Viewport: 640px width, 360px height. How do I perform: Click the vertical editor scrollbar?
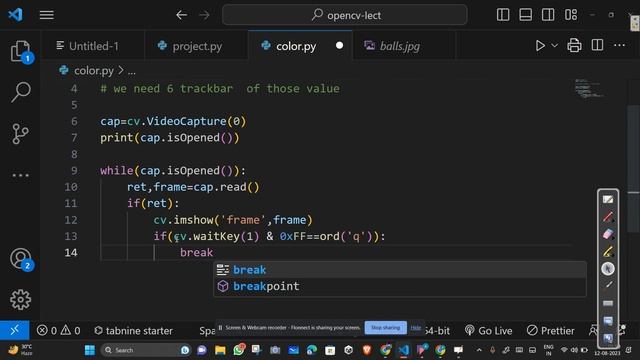633,169
